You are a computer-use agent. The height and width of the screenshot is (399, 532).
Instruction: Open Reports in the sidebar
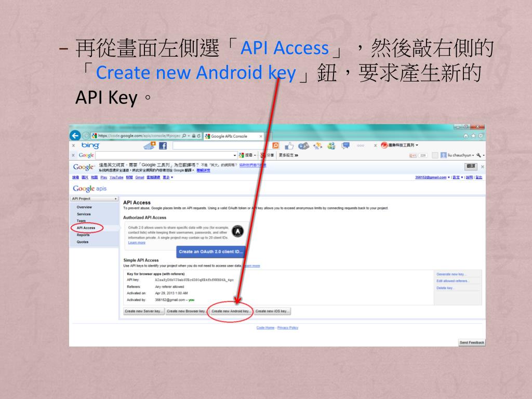click(x=83, y=235)
